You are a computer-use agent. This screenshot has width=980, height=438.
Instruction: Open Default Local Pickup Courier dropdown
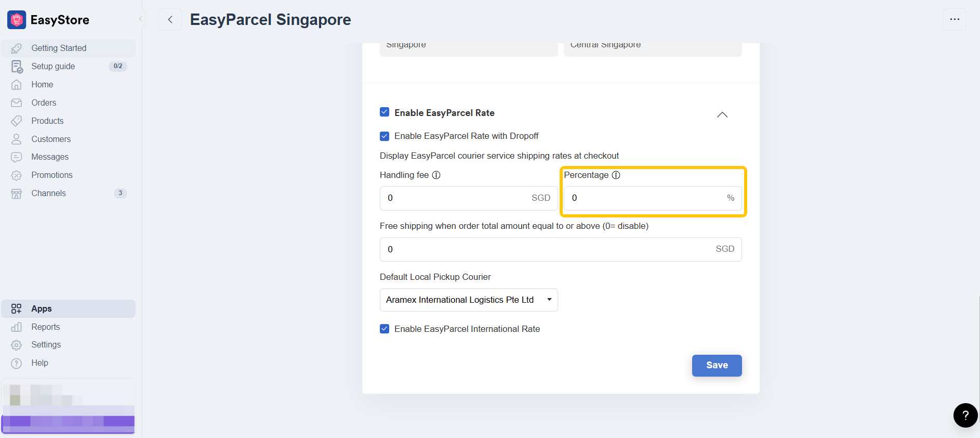[x=469, y=300]
